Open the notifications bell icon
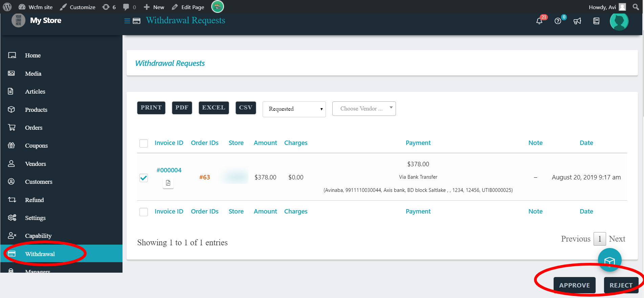 pos(539,21)
